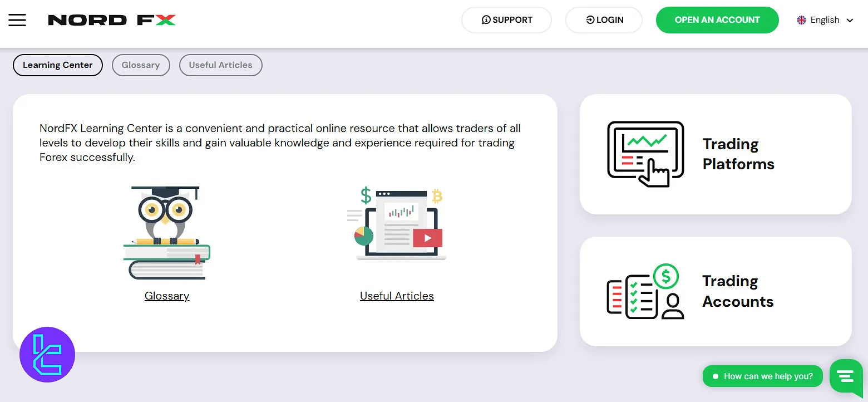Image resolution: width=868 pixels, height=402 pixels.
Task: Click the purple TC logo badge
Action: point(47,355)
